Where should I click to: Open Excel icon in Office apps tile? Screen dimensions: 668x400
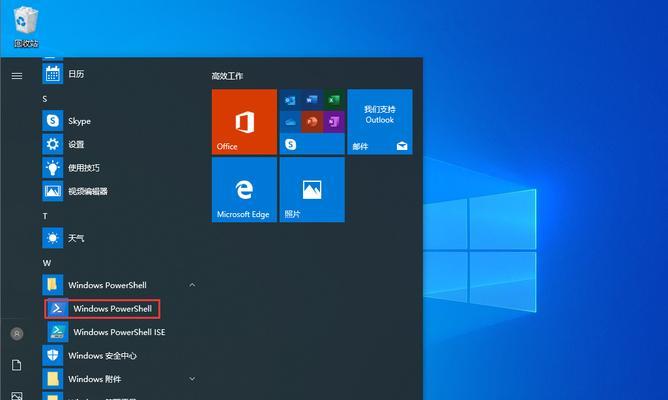pos(334,100)
